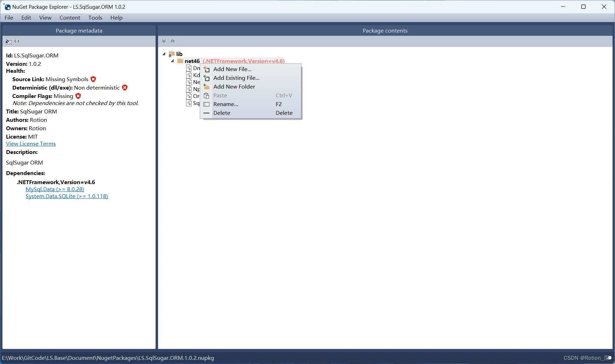The image size is (615, 364).
Task: Click the Add Existing File icon
Action: pos(206,78)
